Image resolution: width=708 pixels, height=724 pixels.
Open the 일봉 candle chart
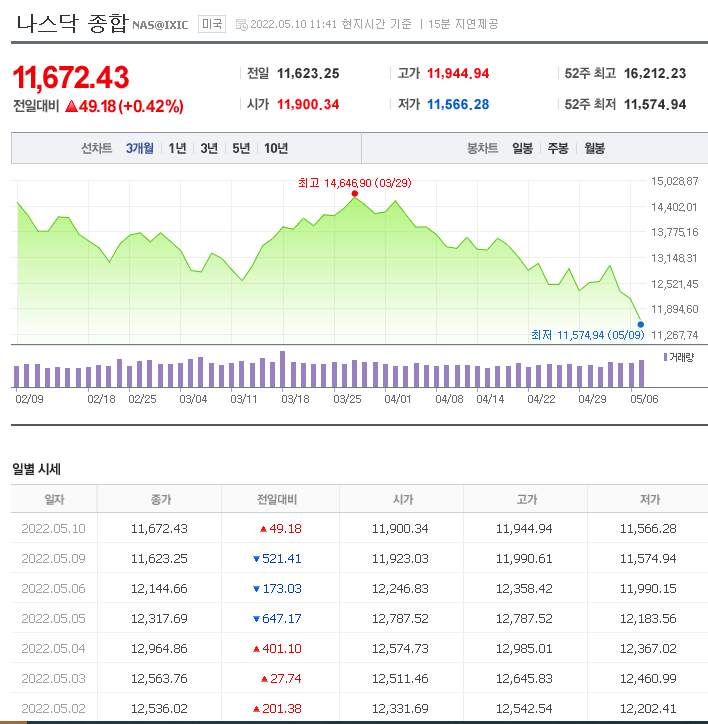coord(522,148)
